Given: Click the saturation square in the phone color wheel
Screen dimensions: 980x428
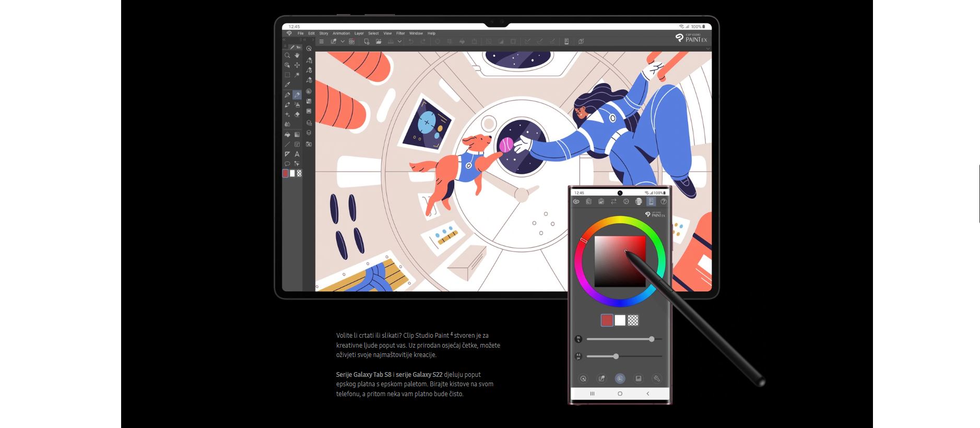Looking at the screenshot, I should (x=620, y=261).
